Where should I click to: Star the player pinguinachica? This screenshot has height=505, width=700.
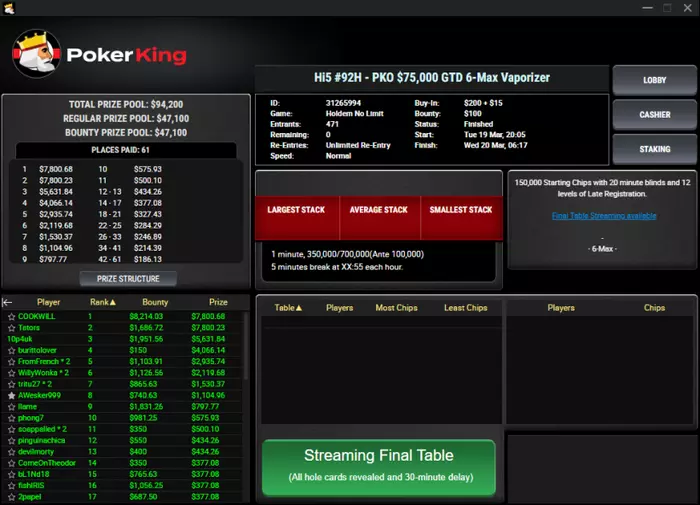pyautogui.click(x=12, y=441)
